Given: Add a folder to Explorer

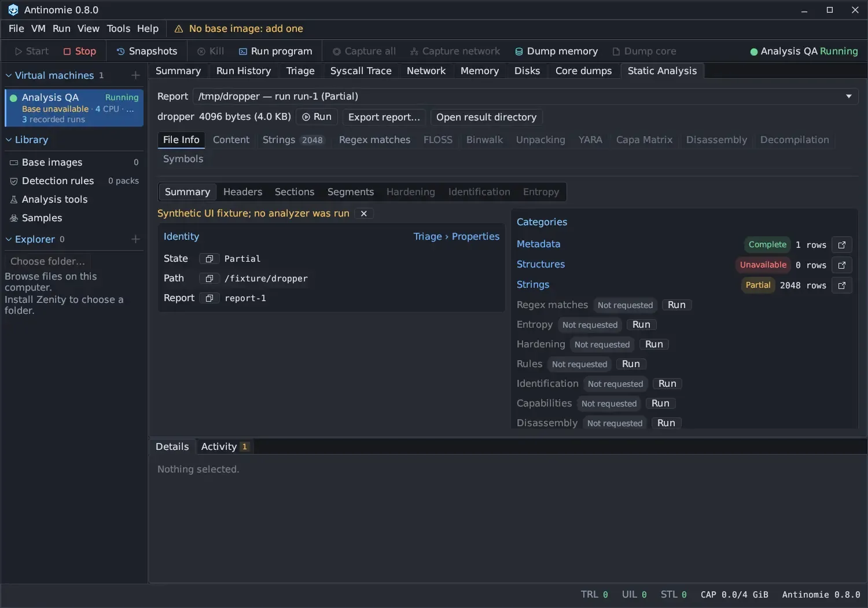Looking at the screenshot, I should pyautogui.click(x=135, y=239).
